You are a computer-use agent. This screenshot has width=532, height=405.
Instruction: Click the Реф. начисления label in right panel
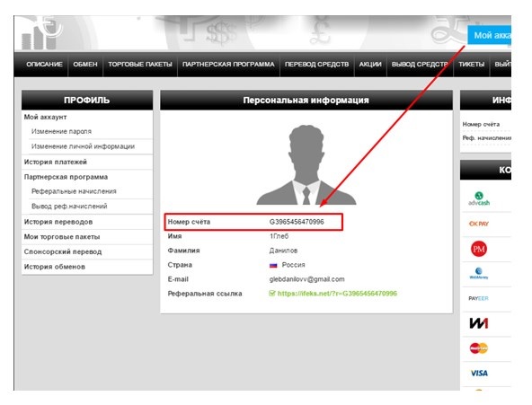tap(487, 138)
